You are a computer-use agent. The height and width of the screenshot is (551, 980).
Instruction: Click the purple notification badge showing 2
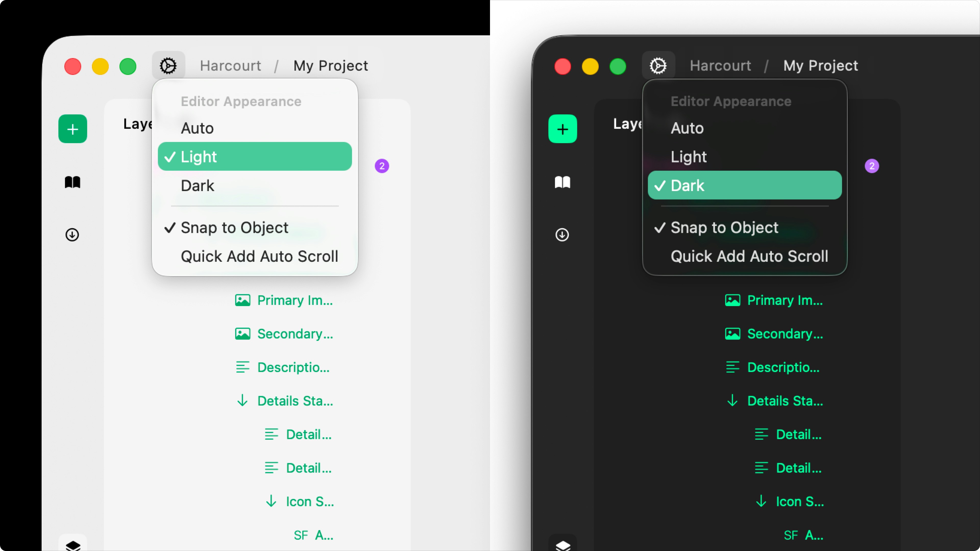(x=382, y=166)
